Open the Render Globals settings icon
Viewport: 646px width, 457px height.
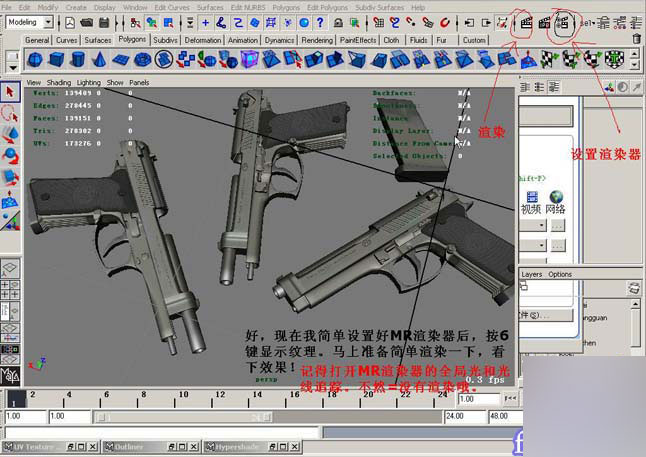point(562,23)
